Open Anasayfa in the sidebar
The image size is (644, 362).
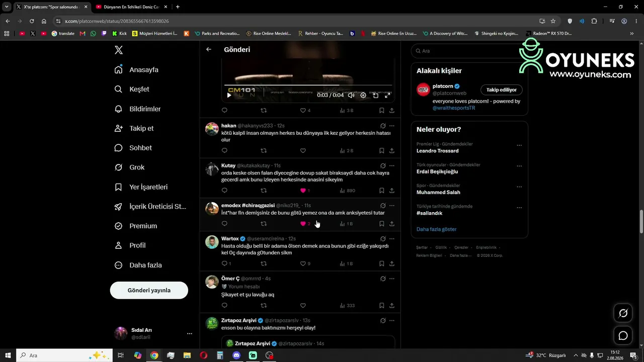coord(137,69)
